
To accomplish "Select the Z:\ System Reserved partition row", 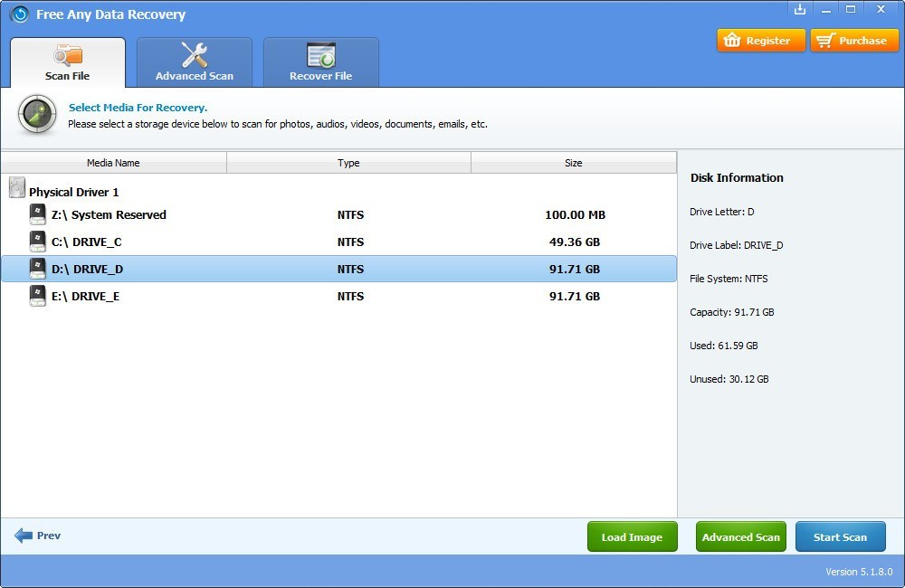I will coord(271,214).
